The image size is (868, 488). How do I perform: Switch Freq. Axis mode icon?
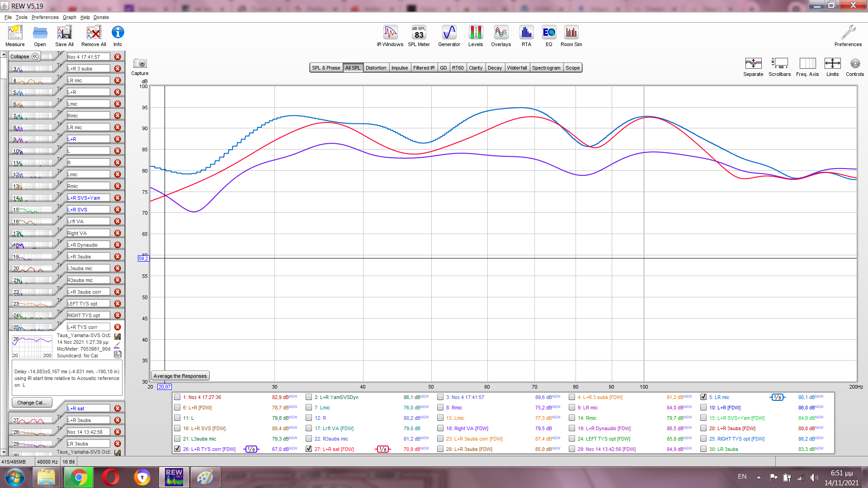coord(807,66)
